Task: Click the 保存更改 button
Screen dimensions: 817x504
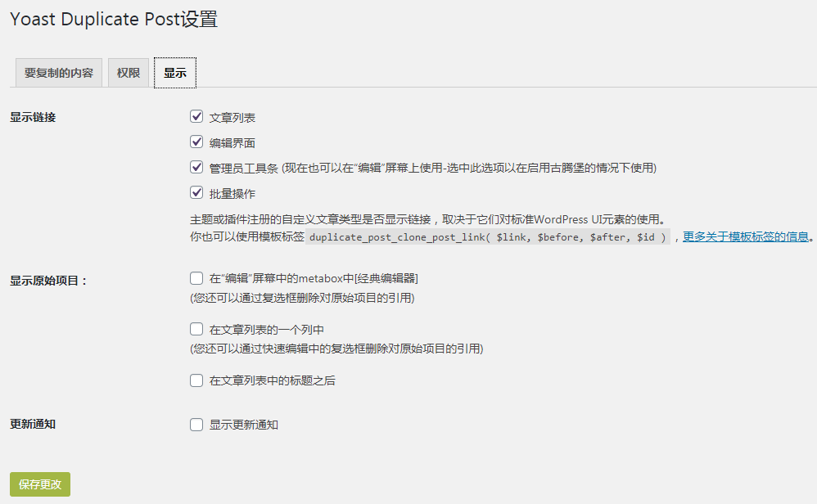Action: (x=38, y=484)
